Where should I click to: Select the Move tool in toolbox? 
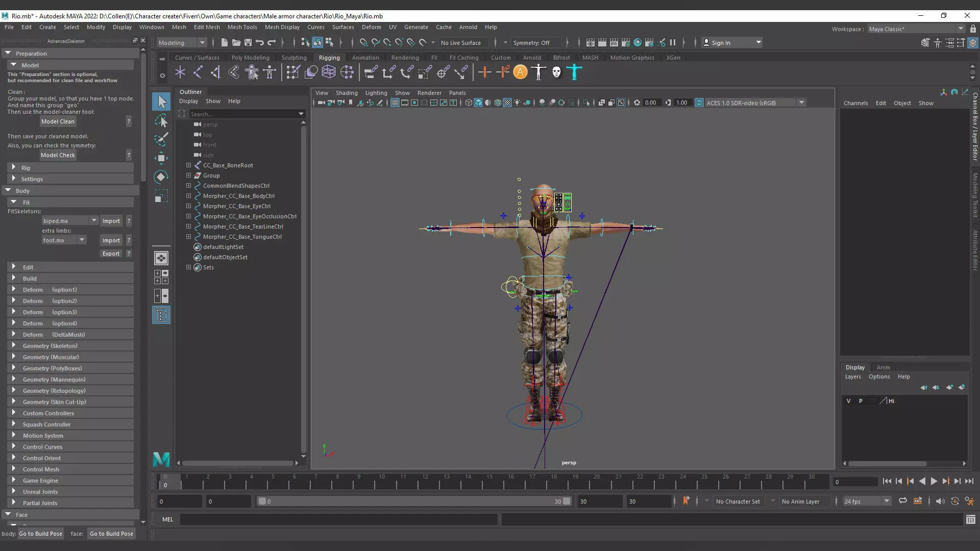pos(161,158)
